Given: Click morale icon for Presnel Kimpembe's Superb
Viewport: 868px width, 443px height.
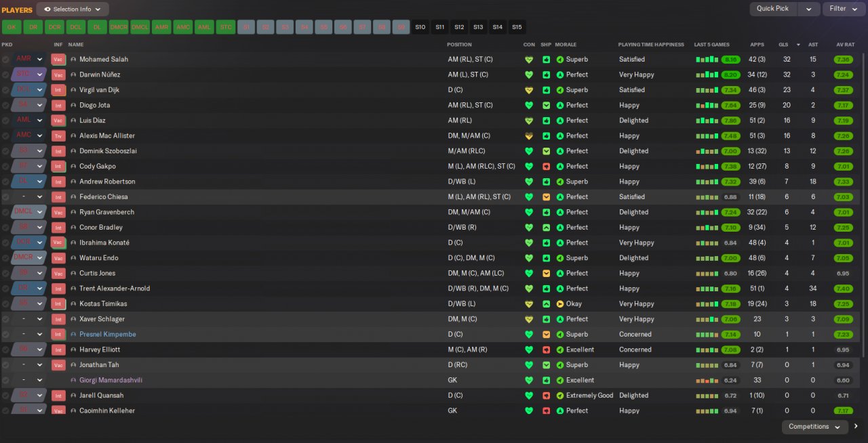Looking at the screenshot, I should click(560, 335).
